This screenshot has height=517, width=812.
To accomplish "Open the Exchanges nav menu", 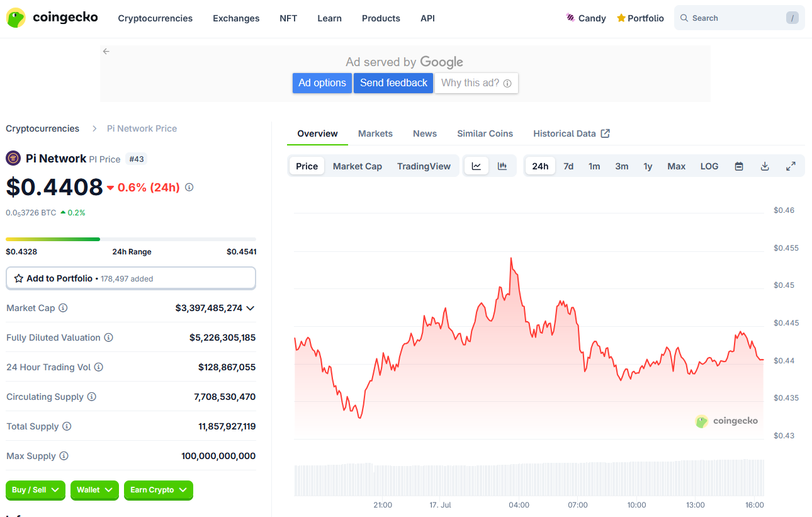I will (x=236, y=18).
